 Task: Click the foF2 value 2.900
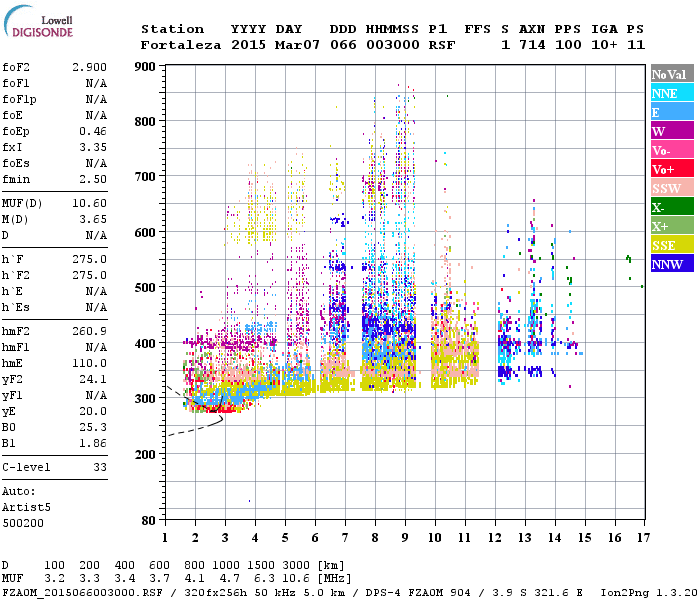coord(89,67)
